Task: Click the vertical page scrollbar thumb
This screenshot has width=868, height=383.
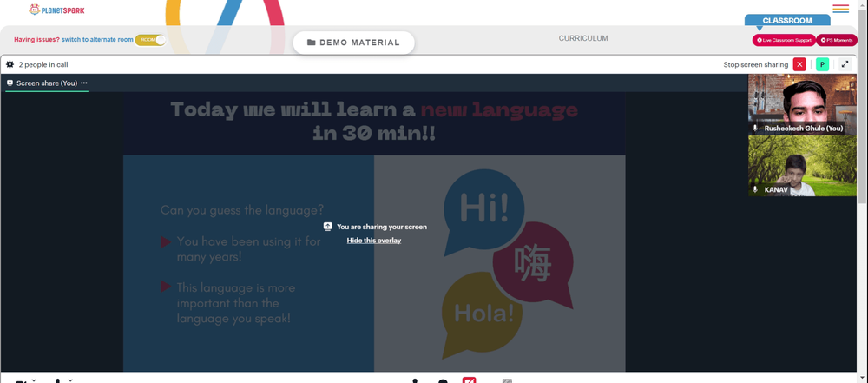Action: (863, 105)
